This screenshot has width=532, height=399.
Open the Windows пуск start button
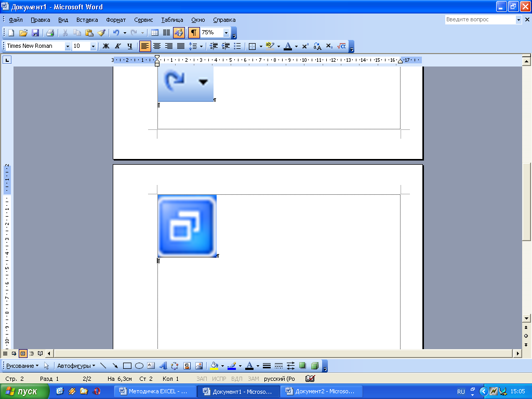pyautogui.click(x=24, y=391)
